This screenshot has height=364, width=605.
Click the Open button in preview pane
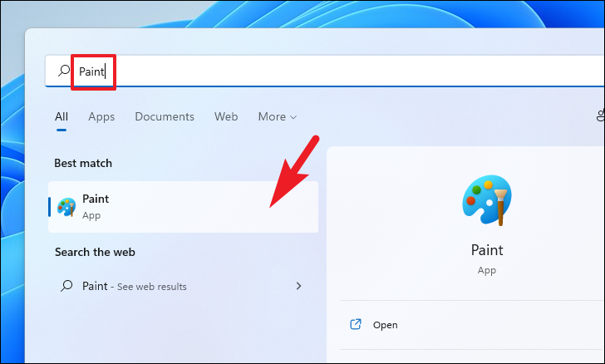pos(472,325)
